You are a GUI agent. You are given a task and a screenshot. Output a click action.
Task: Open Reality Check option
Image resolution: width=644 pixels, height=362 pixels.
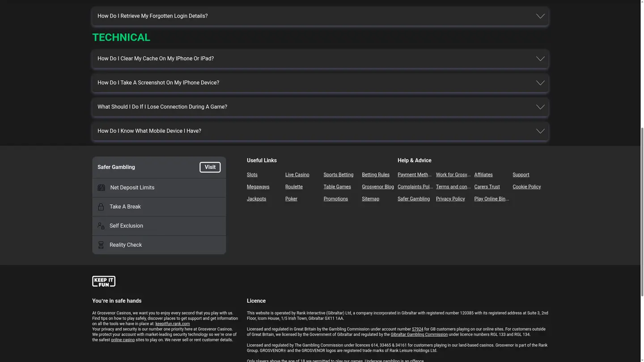(159, 245)
